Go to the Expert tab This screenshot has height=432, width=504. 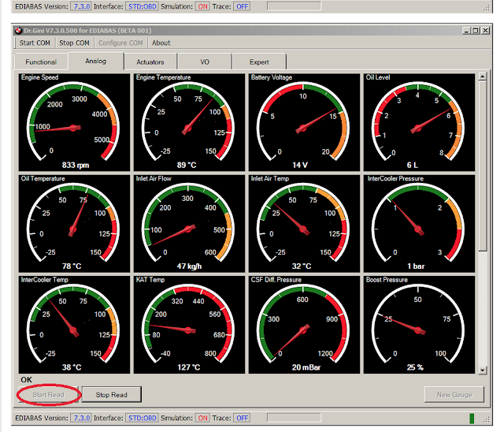pos(259,61)
